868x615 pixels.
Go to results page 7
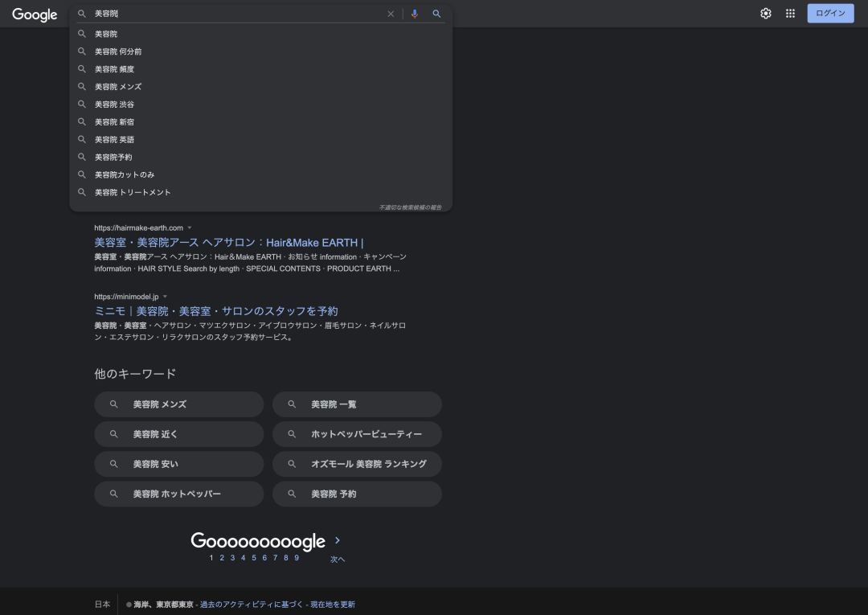[x=275, y=558]
